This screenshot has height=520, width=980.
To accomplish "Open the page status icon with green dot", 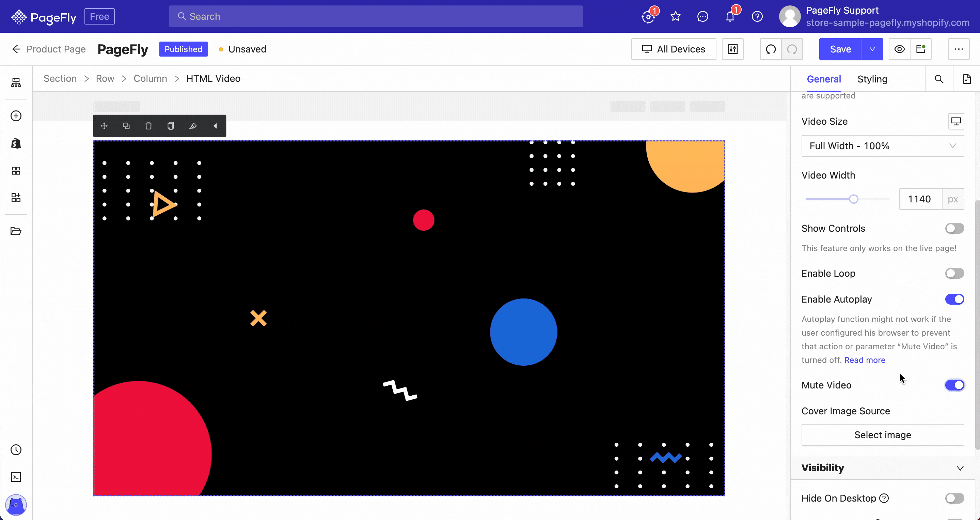I will point(921,49).
